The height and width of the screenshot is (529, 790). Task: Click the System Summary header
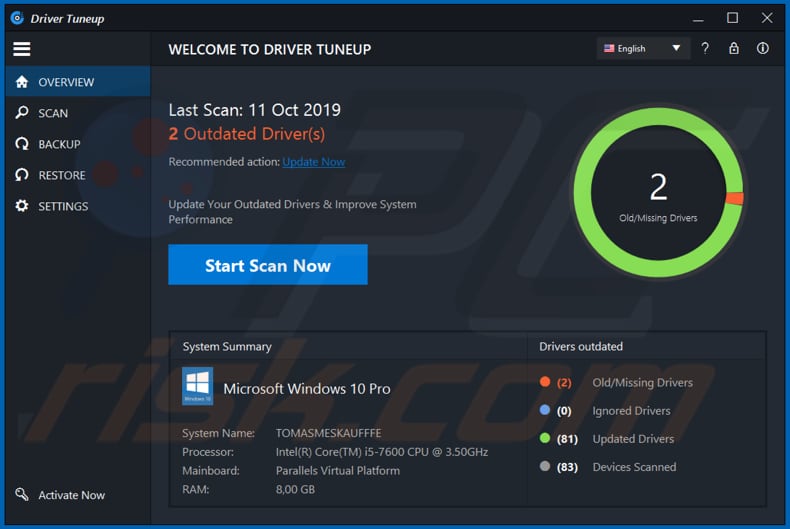(227, 347)
